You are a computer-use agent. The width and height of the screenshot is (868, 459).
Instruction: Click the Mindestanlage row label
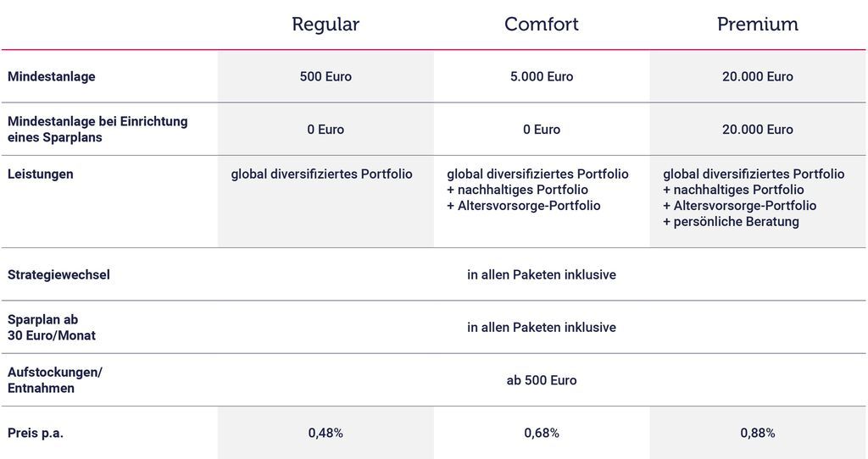pyautogui.click(x=52, y=76)
